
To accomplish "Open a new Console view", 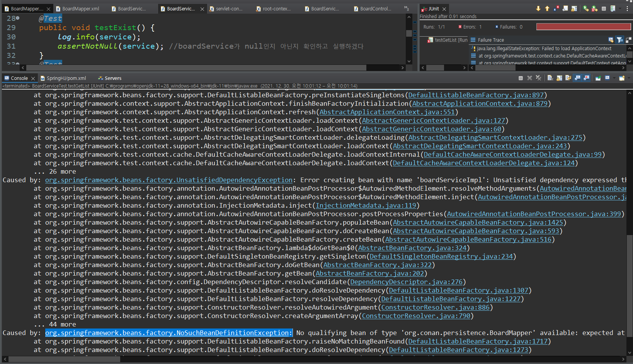I will tap(623, 78).
